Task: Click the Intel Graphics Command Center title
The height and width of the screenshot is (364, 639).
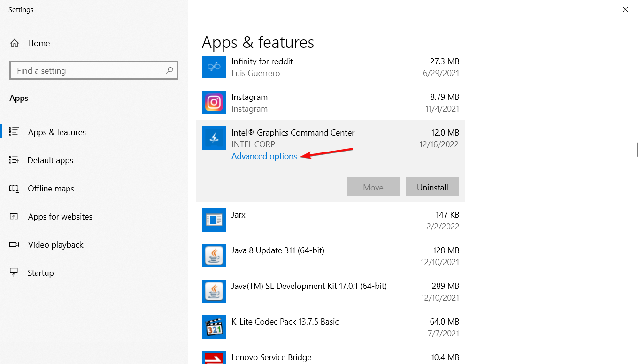Action: [293, 133]
